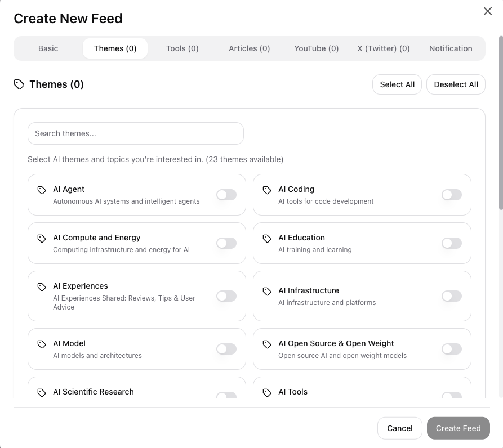Viewport: 503px width, 448px height.
Task: Click the tag icon beside AI Experiences
Action: coord(42,287)
